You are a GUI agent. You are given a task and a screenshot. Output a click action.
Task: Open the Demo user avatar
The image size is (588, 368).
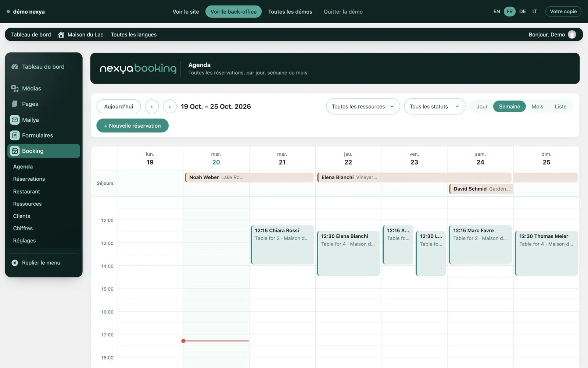[x=572, y=35]
